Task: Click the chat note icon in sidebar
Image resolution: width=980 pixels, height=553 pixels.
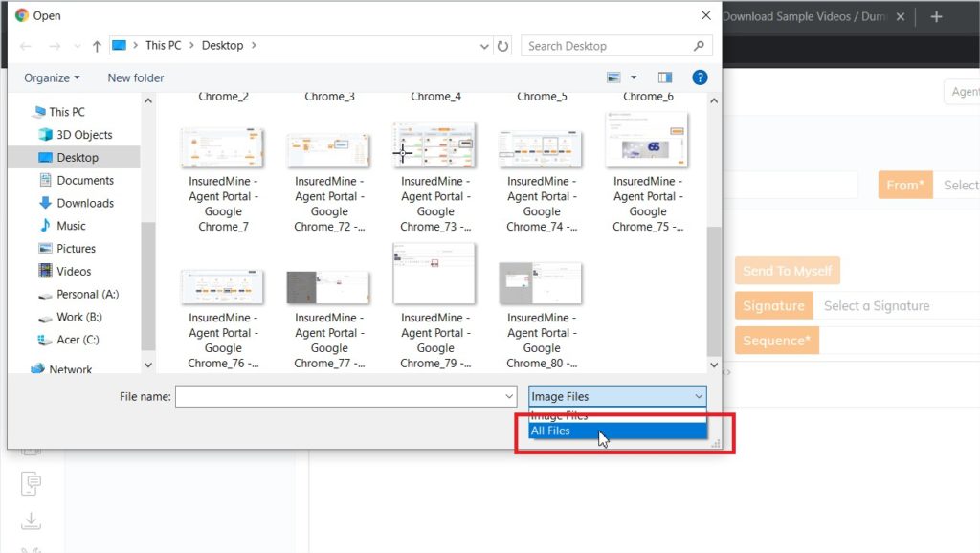Action: [31, 484]
